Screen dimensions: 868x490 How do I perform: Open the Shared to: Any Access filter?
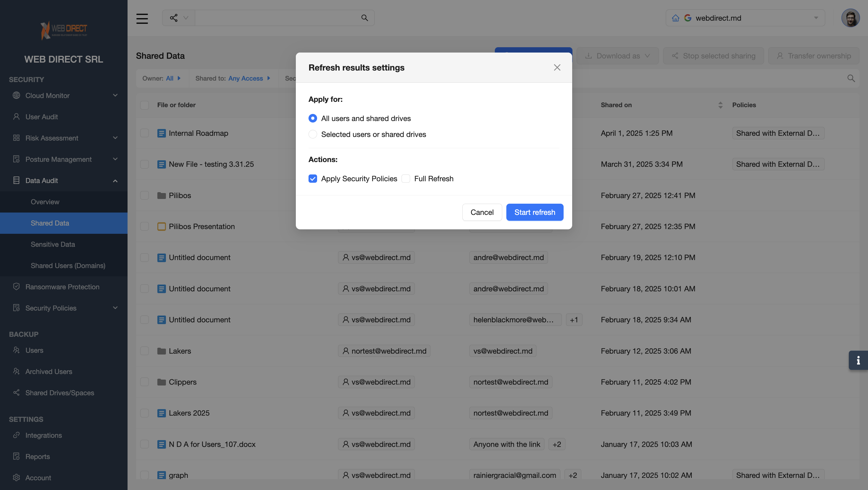(233, 78)
